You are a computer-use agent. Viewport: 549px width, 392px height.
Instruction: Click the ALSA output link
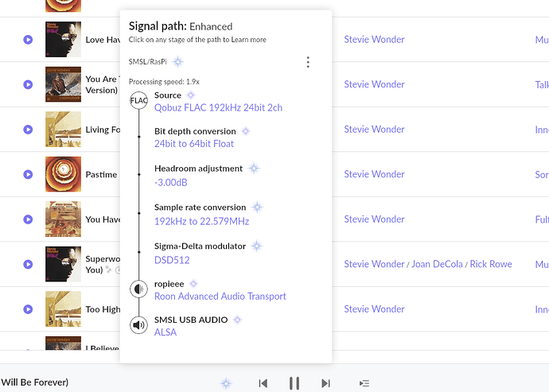click(165, 332)
